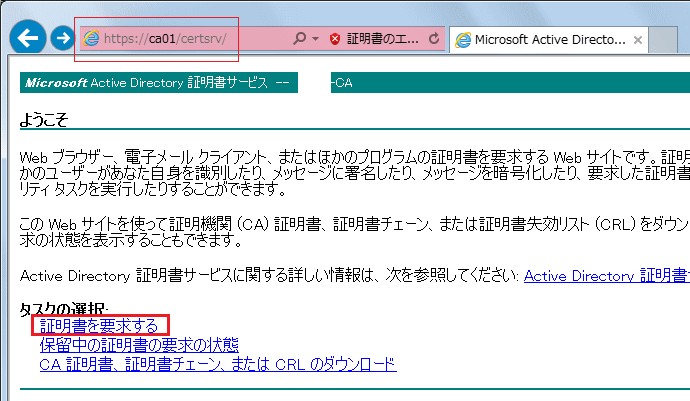Click the -CA banner text
This screenshot has width=690, height=401.
(341, 83)
